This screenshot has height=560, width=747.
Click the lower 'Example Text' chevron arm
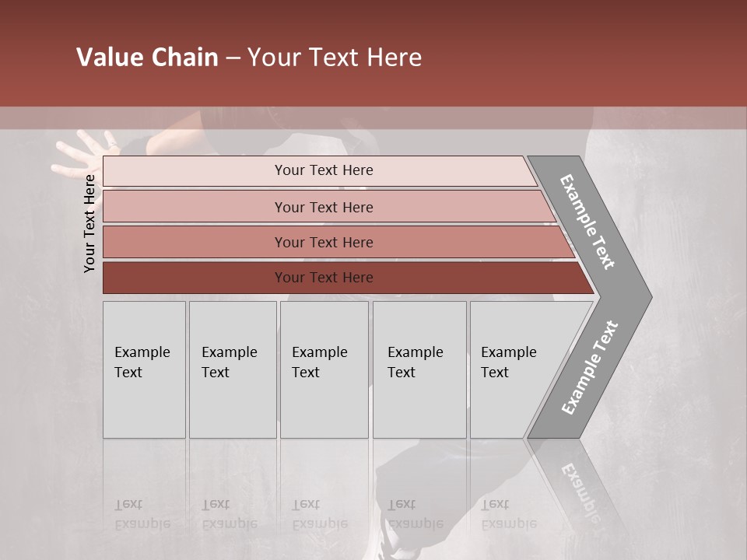click(x=589, y=368)
